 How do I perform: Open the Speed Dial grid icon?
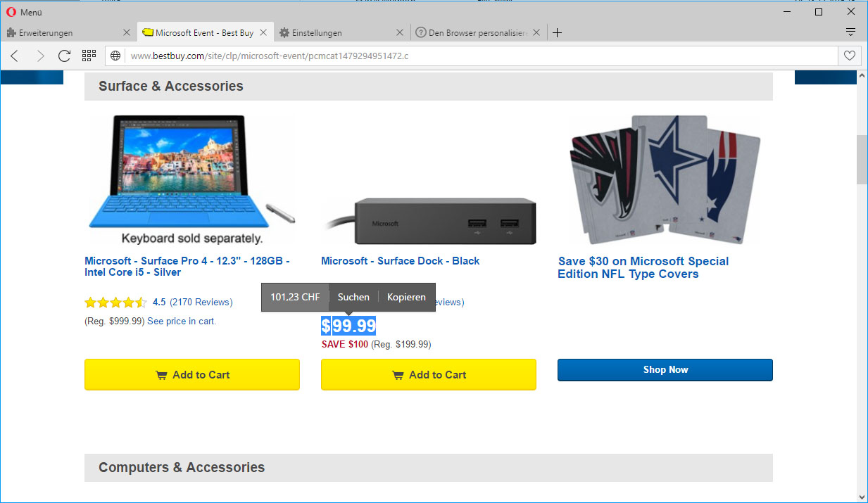[89, 56]
